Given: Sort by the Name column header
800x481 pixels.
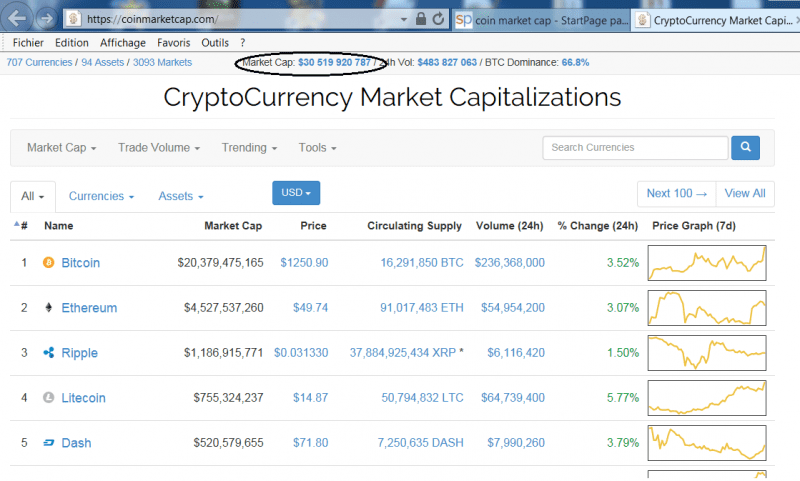Looking at the screenshot, I should tap(59, 225).
